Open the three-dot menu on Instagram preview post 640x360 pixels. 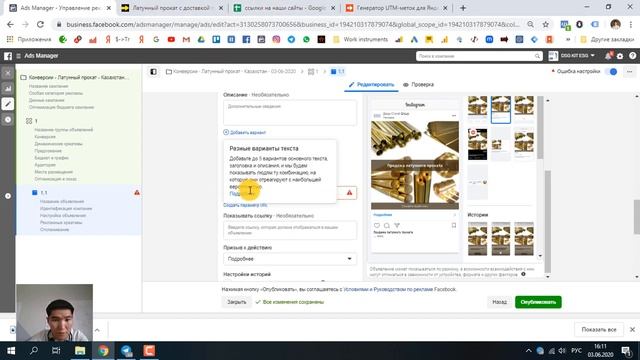click(x=454, y=116)
